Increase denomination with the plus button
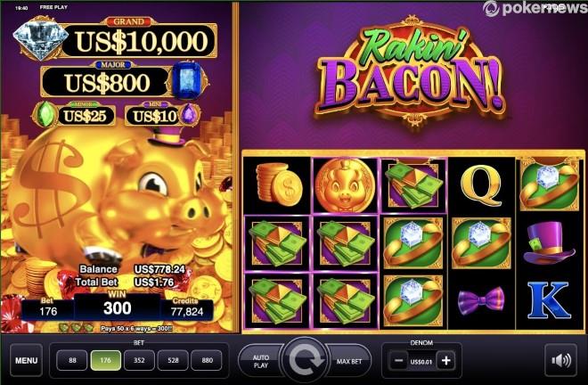The height and width of the screenshot is (385, 588). [445, 361]
